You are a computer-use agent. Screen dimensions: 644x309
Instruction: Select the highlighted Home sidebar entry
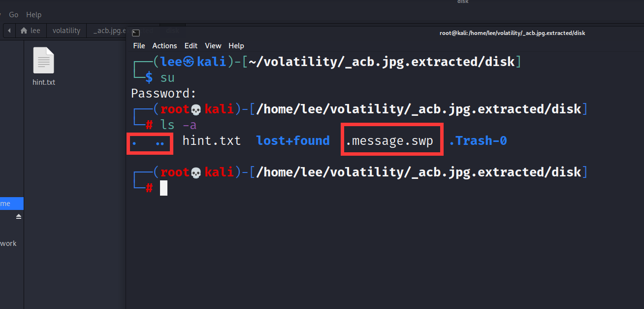11,203
